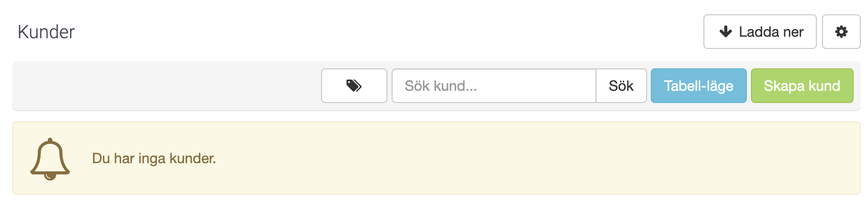This screenshot has height=205, width=868.
Task: Create a customer with Skapa kund
Action: click(802, 86)
